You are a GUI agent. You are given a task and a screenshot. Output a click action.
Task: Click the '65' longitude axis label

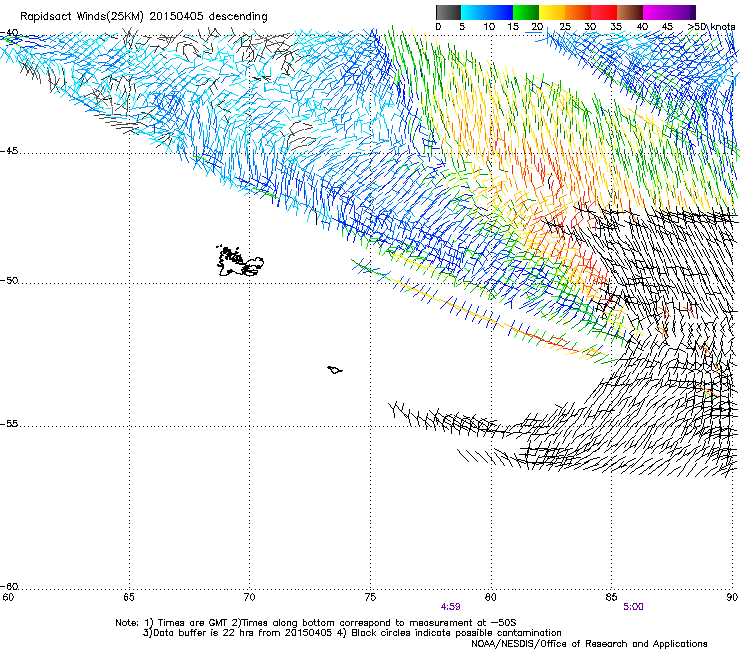pyautogui.click(x=129, y=598)
